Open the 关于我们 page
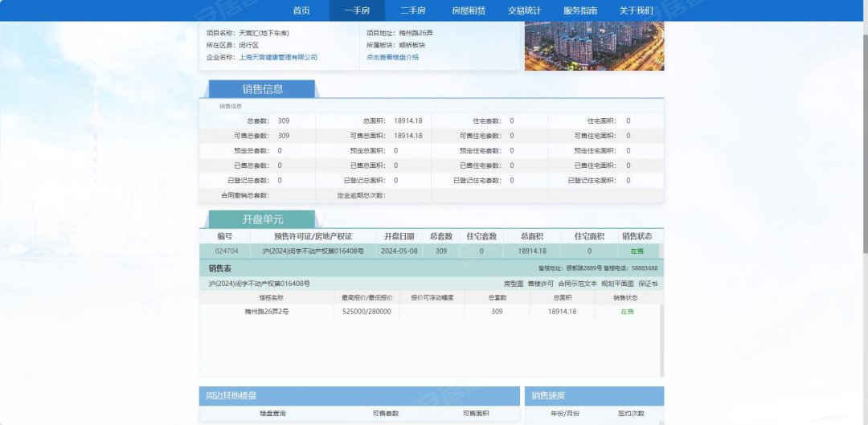868x425 pixels. pyautogui.click(x=636, y=10)
